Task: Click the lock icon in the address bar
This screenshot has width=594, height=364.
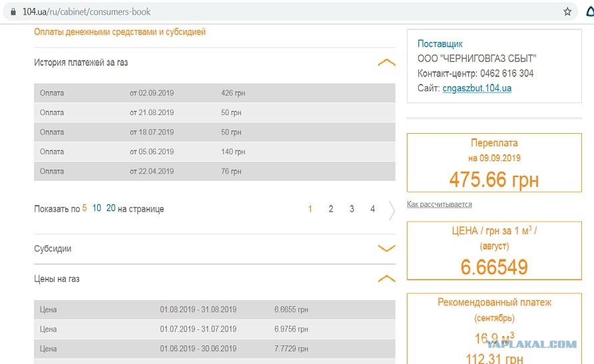Action: click(13, 12)
